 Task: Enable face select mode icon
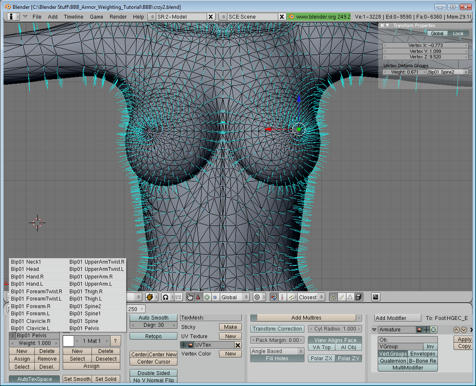[350, 297]
